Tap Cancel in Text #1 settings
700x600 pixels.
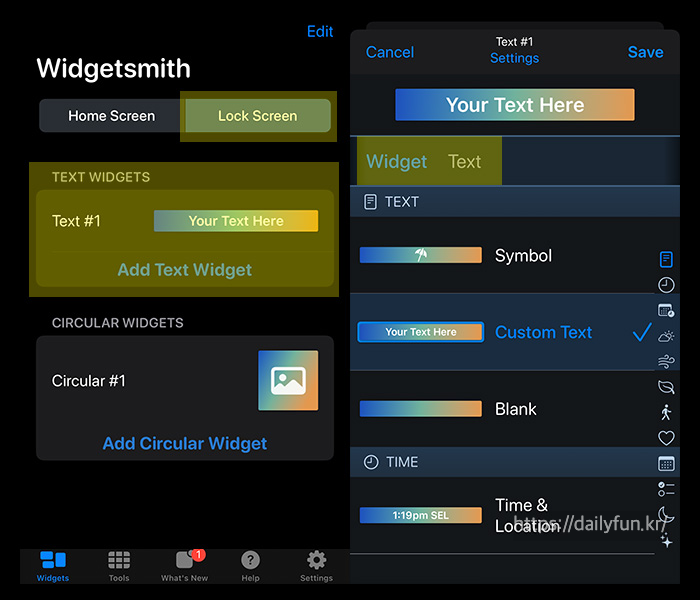(390, 52)
